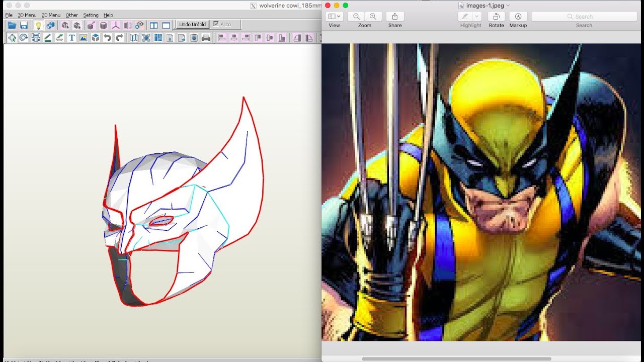This screenshot has height=362, width=644.
Task: Open the View dropdown in Preview
Action: click(x=334, y=17)
